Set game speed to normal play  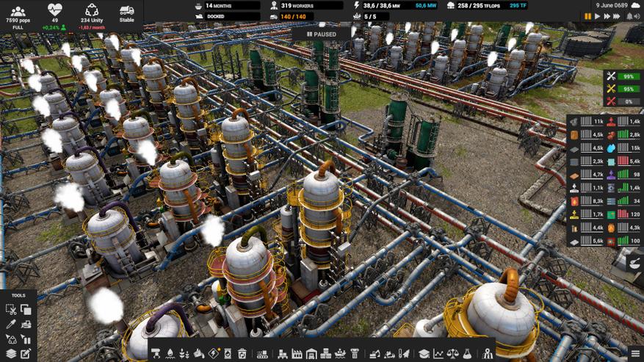click(x=597, y=16)
